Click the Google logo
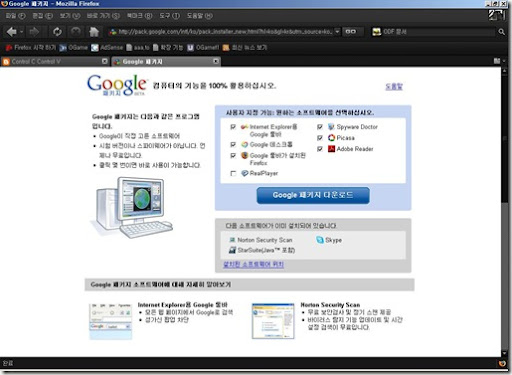The width and height of the screenshot is (512, 375). point(116,85)
